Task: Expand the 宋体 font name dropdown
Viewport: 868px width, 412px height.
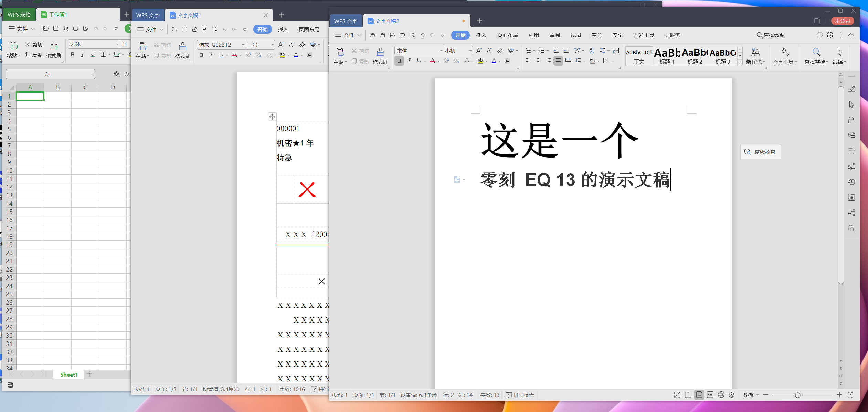Action: tap(441, 51)
